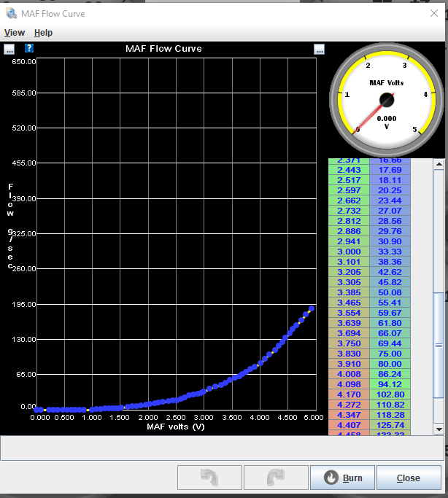Click the Close button
448x498 pixels.
click(x=409, y=478)
